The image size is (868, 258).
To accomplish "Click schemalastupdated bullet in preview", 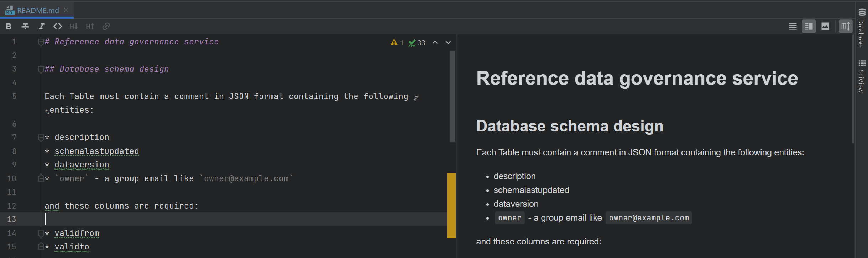I will 531,190.
